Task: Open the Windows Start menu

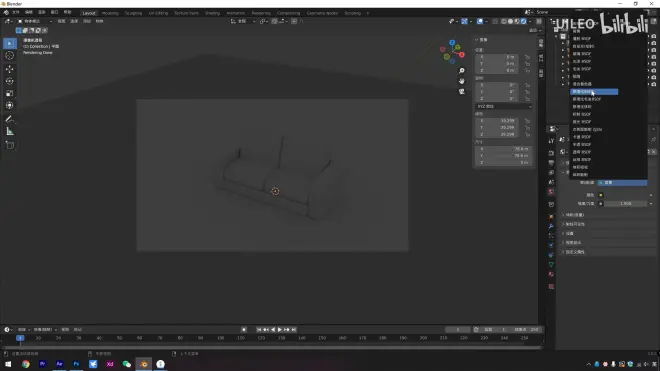Action: [8, 364]
